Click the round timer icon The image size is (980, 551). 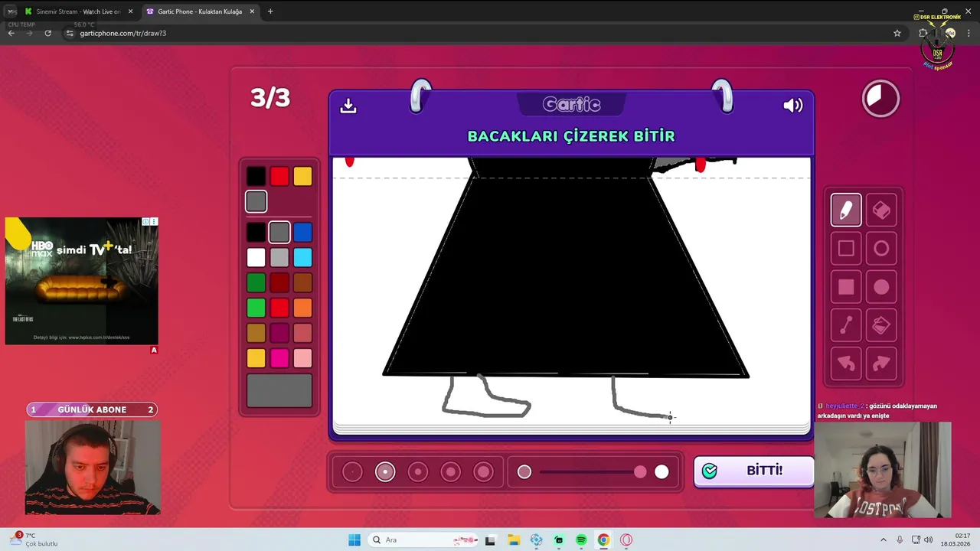pos(880,99)
